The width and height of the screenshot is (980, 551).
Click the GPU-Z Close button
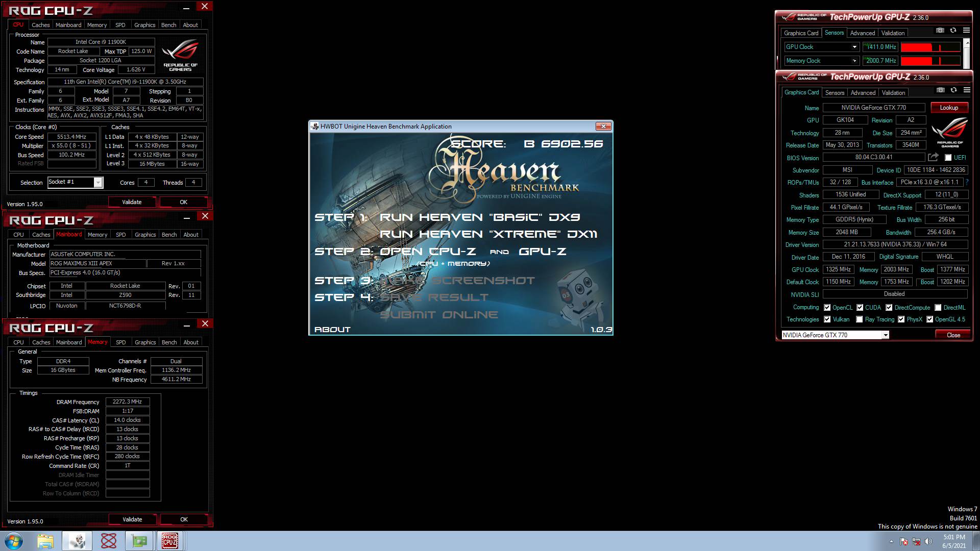953,335
